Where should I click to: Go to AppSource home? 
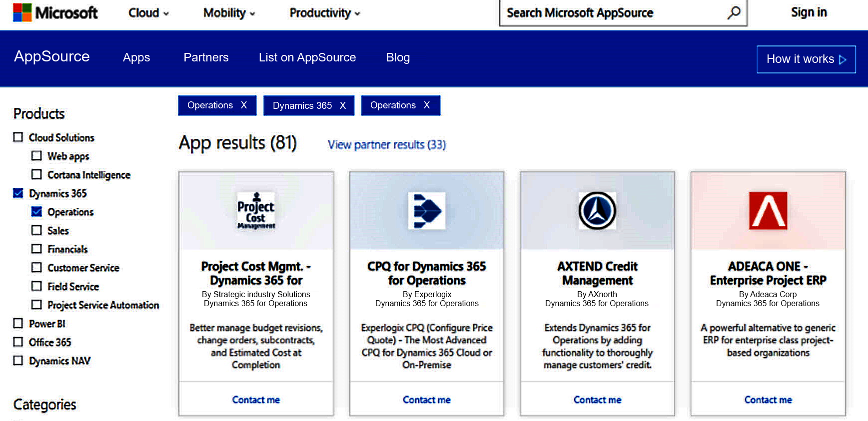pos(52,56)
